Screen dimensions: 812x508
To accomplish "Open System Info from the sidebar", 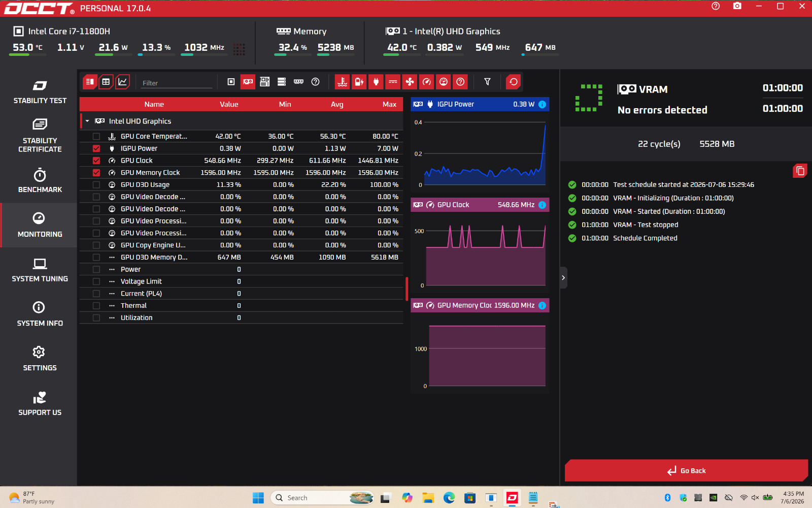I will 40,314.
